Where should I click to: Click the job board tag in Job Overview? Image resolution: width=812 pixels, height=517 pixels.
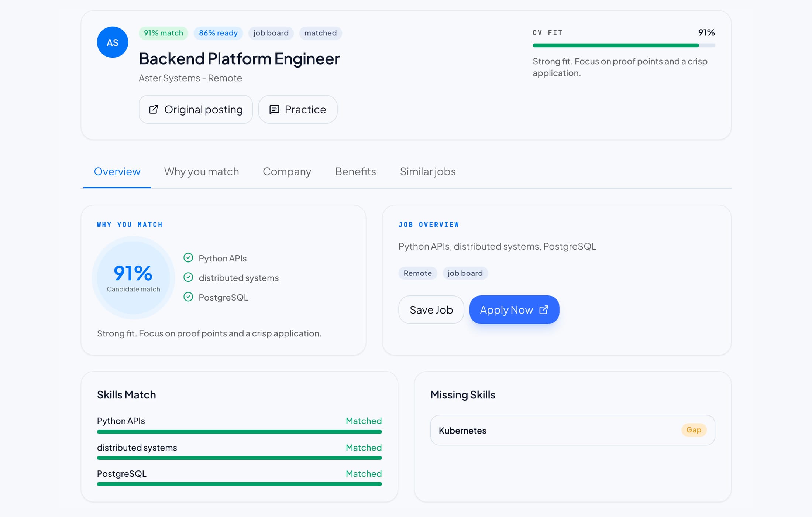(465, 273)
